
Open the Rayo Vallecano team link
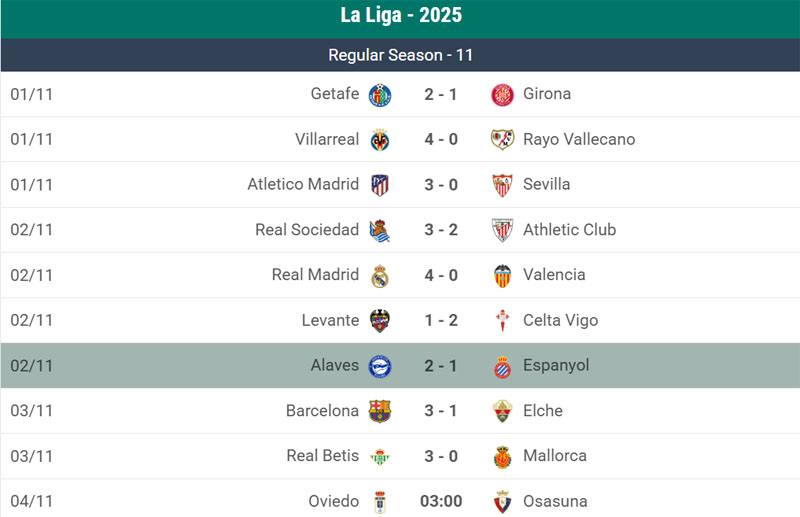(x=579, y=139)
